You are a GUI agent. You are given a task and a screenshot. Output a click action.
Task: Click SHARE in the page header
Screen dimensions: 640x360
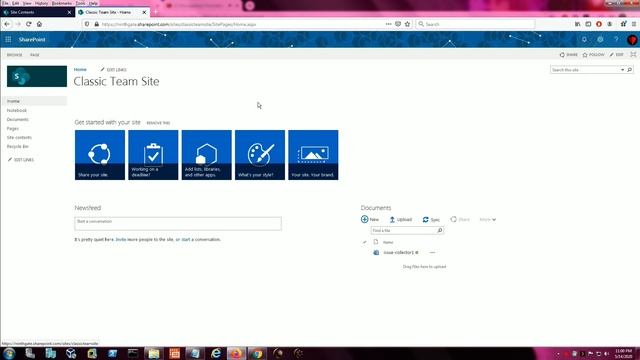pos(568,55)
